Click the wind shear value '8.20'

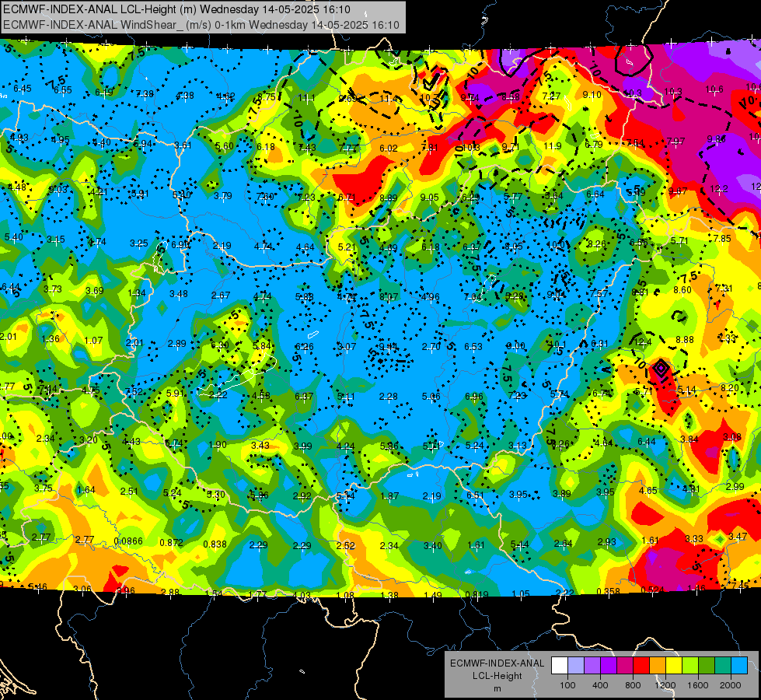pos(729,387)
